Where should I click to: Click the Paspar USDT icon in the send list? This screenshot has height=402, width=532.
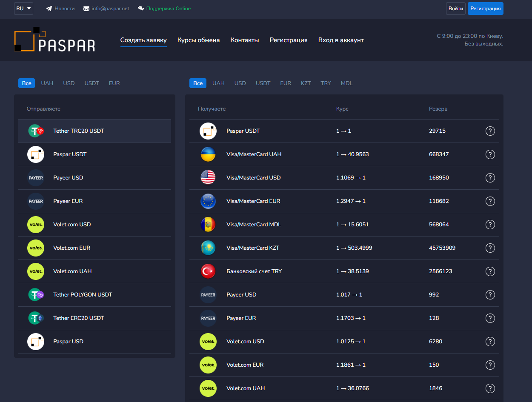pyautogui.click(x=36, y=154)
